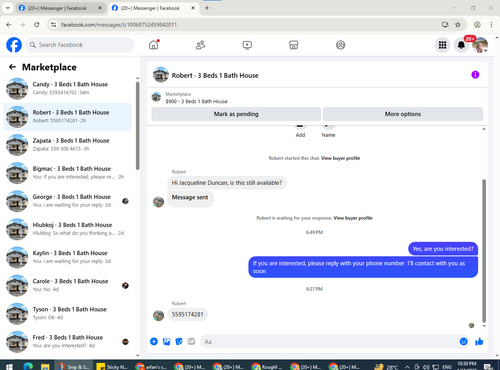Image resolution: width=500 pixels, height=370 pixels.
Task: Open Tyson's conversation in the list
Action: click(x=67, y=314)
